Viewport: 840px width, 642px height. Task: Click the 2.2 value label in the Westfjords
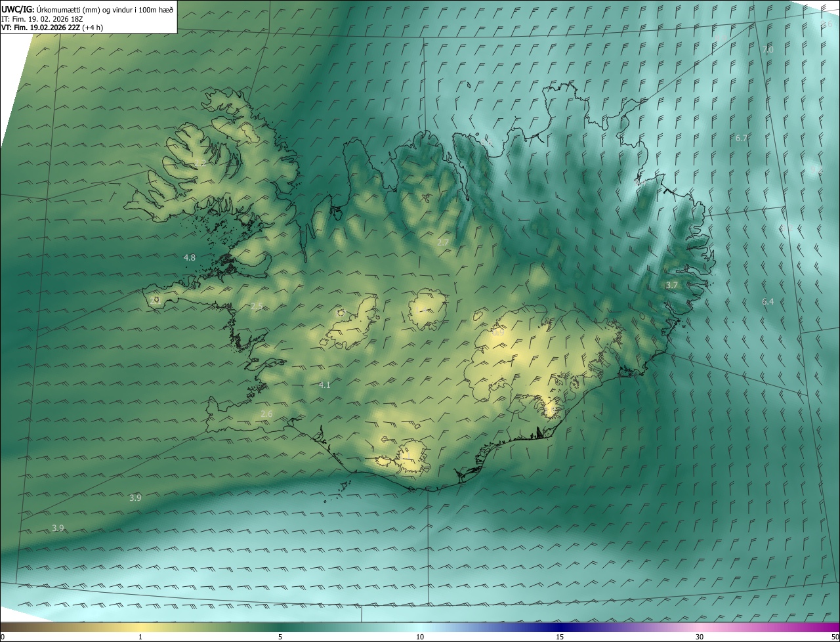click(x=200, y=163)
